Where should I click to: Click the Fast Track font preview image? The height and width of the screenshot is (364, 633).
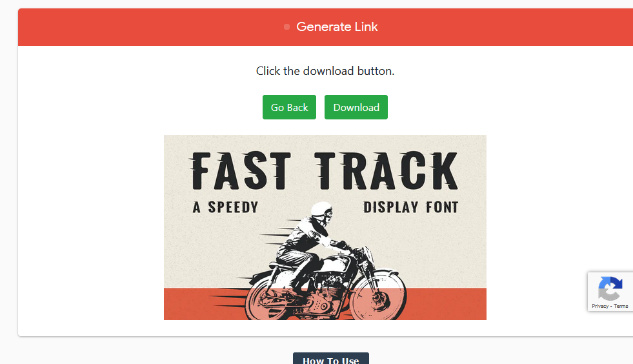(325, 227)
